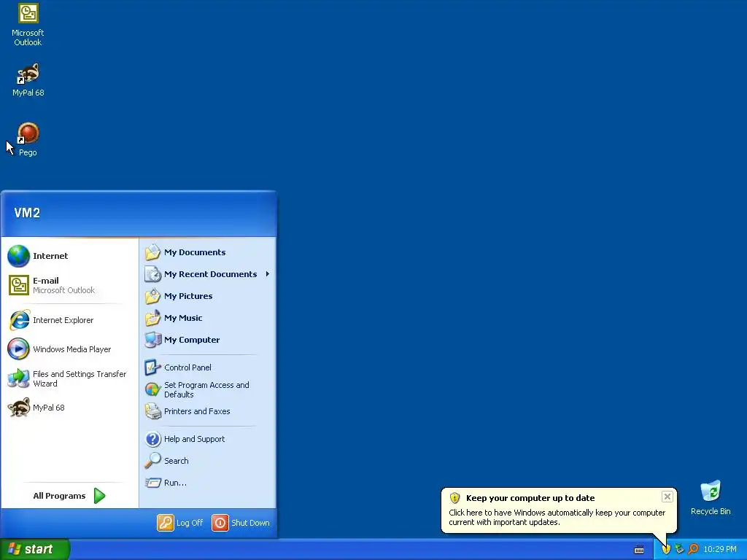
Task: Open the Run... dialog
Action: pos(208,483)
